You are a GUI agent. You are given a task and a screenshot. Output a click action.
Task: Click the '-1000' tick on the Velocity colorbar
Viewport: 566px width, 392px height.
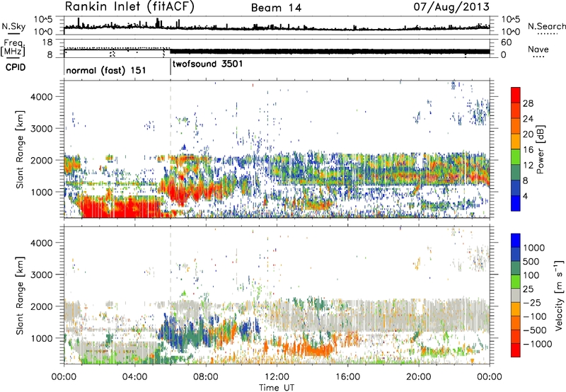(537, 344)
